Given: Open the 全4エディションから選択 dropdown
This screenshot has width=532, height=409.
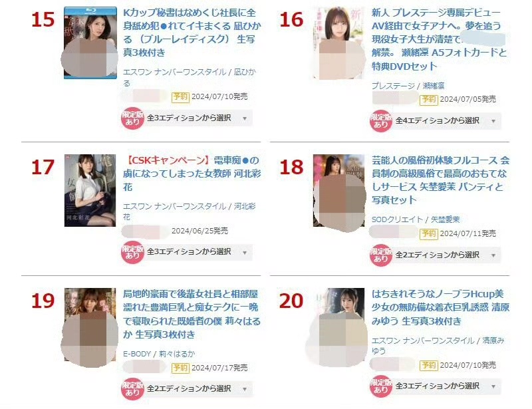Looking at the screenshot, I should click(447, 121).
